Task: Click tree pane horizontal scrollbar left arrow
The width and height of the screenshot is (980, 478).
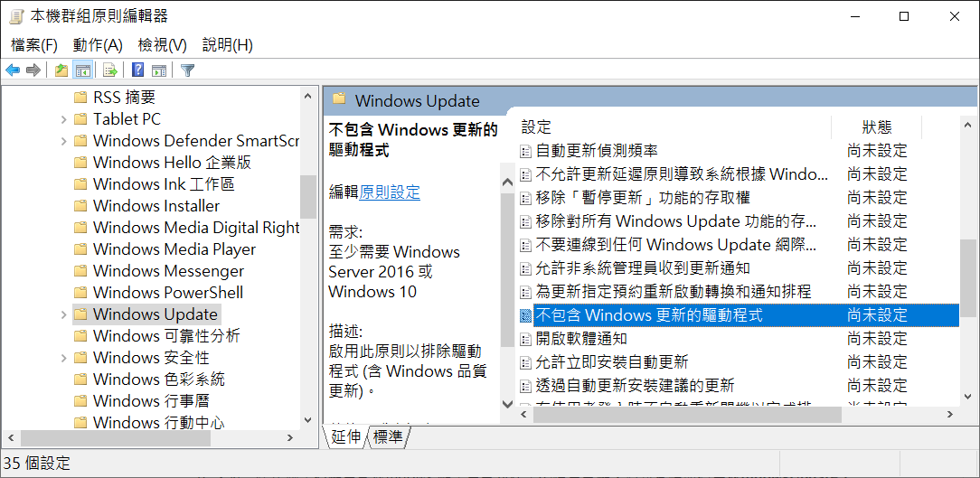Action: (9, 438)
